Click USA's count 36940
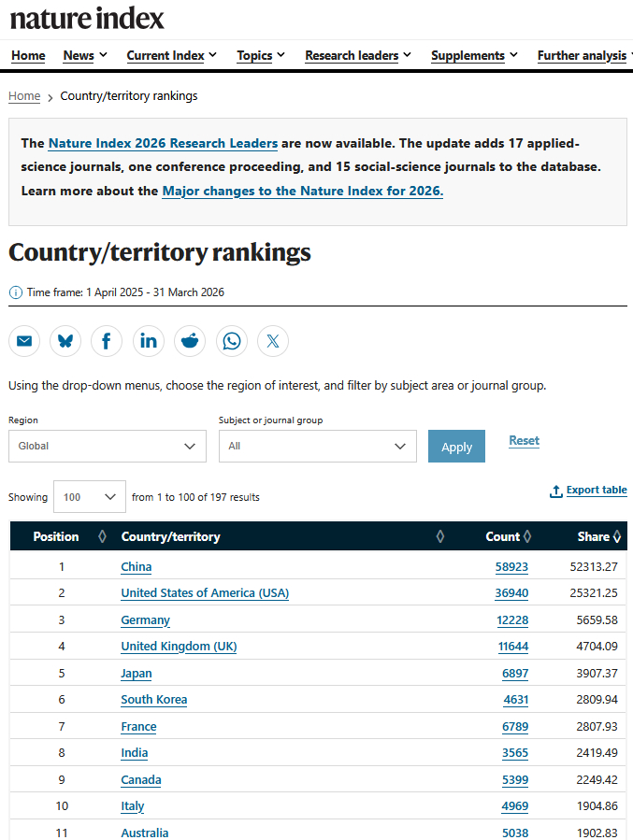This screenshot has height=840, width=633. 511,593
